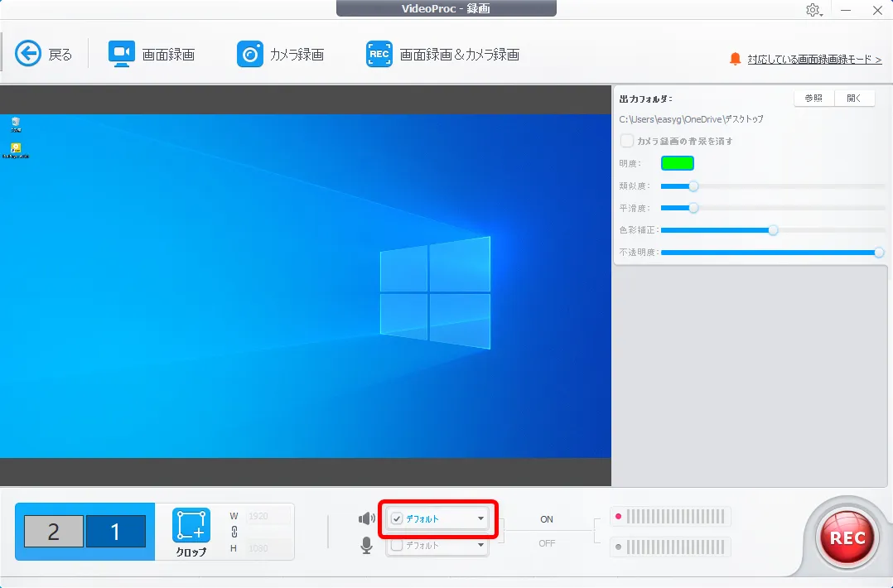Enable カメラ録画の背景を消す checkbox

click(627, 141)
